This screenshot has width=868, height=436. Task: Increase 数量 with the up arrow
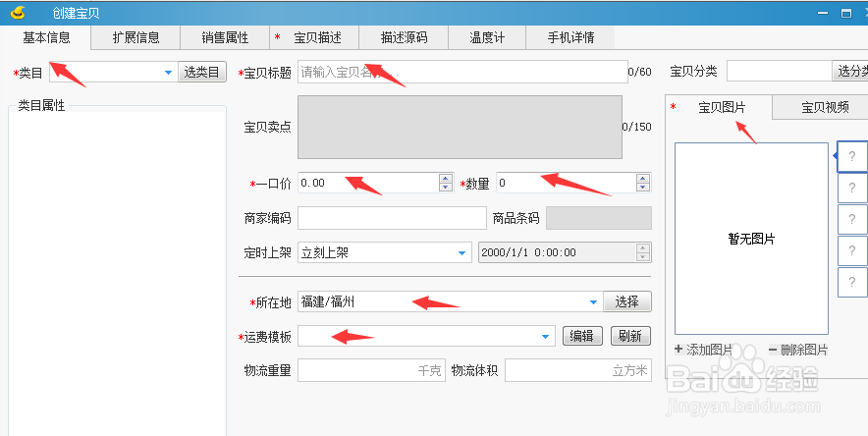point(643,178)
